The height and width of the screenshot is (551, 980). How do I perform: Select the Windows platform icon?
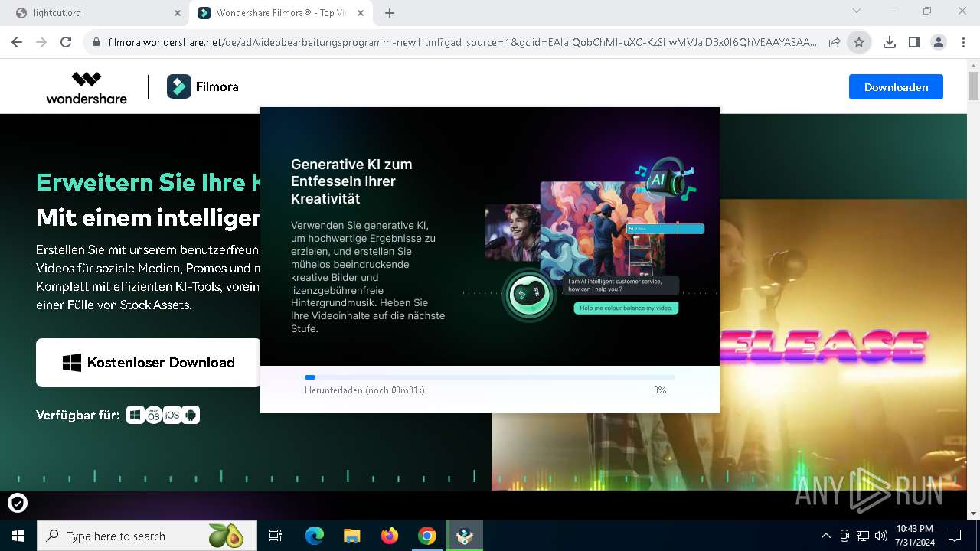(x=136, y=415)
